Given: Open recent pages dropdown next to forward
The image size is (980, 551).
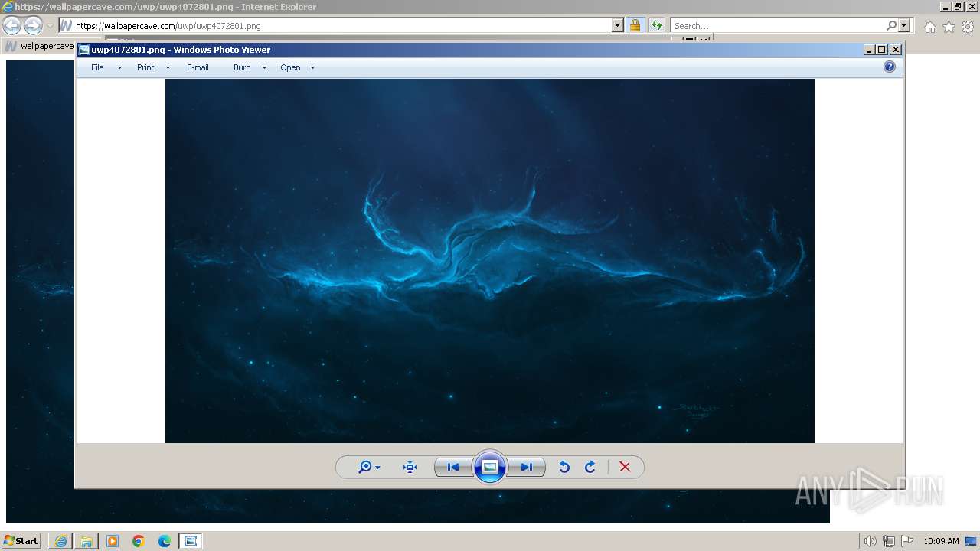Looking at the screenshot, I should [x=50, y=26].
